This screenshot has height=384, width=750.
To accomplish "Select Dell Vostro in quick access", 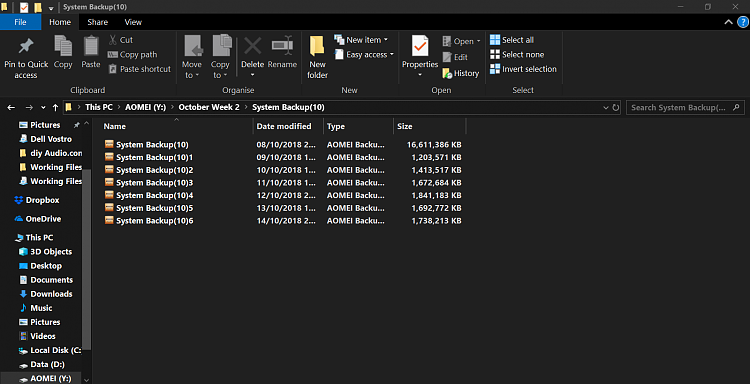I will click(45, 139).
